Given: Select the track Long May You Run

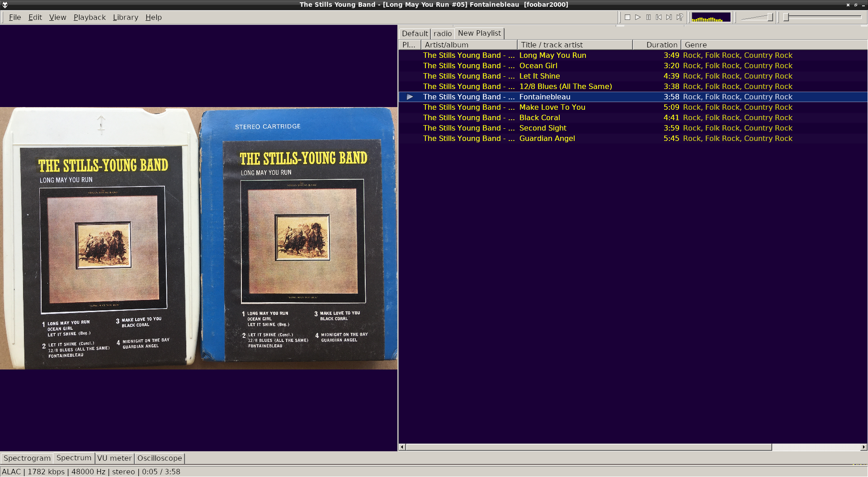Looking at the screenshot, I should [x=633, y=55].
